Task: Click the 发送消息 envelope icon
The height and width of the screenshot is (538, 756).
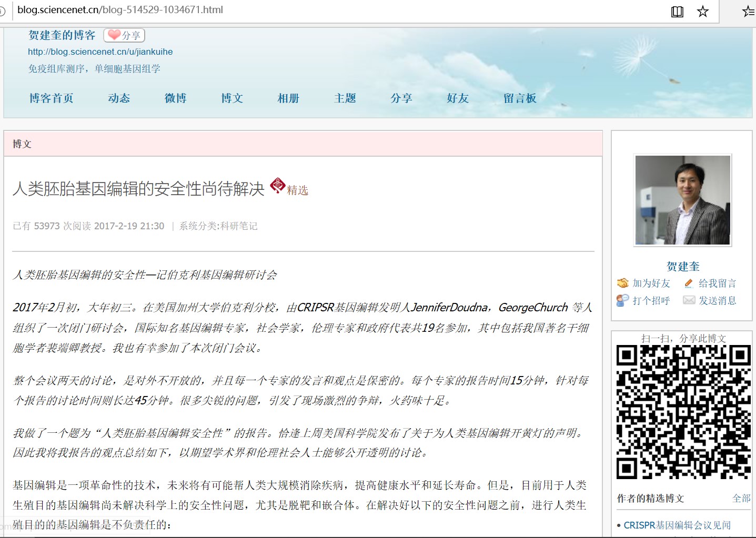Action: [689, 300]
